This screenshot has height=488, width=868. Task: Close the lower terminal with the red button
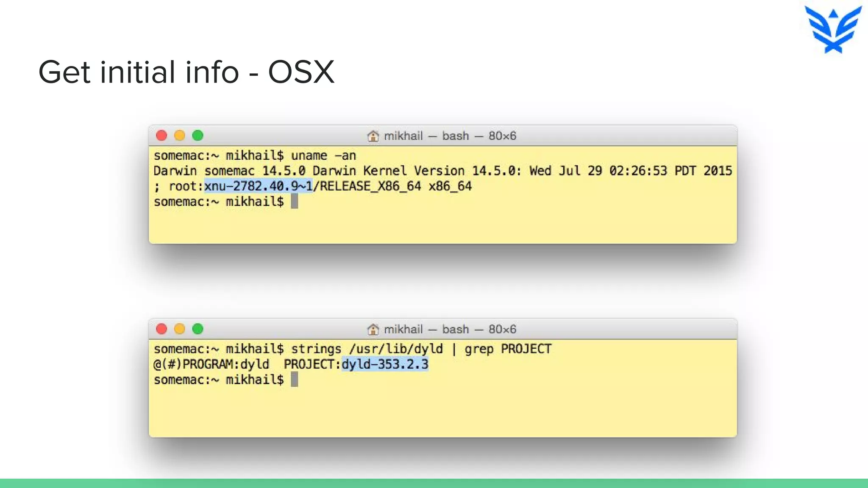pyautogui.click(x=161, y=329)
